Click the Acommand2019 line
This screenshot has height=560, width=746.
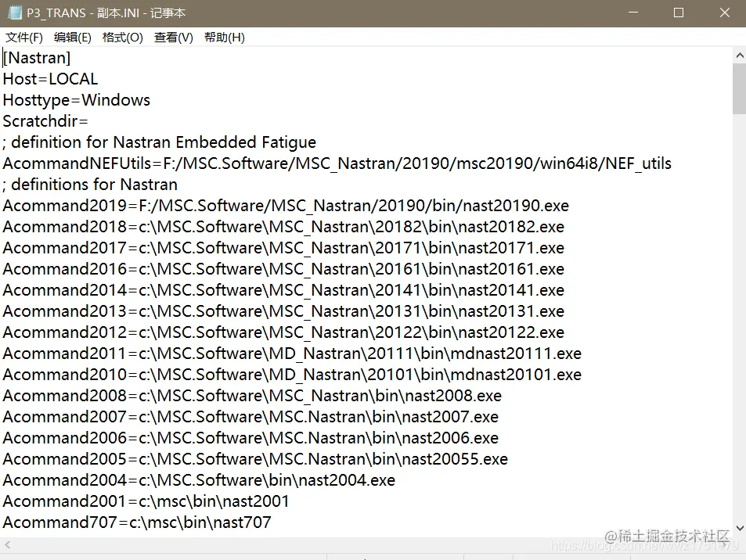coord(286,206)
